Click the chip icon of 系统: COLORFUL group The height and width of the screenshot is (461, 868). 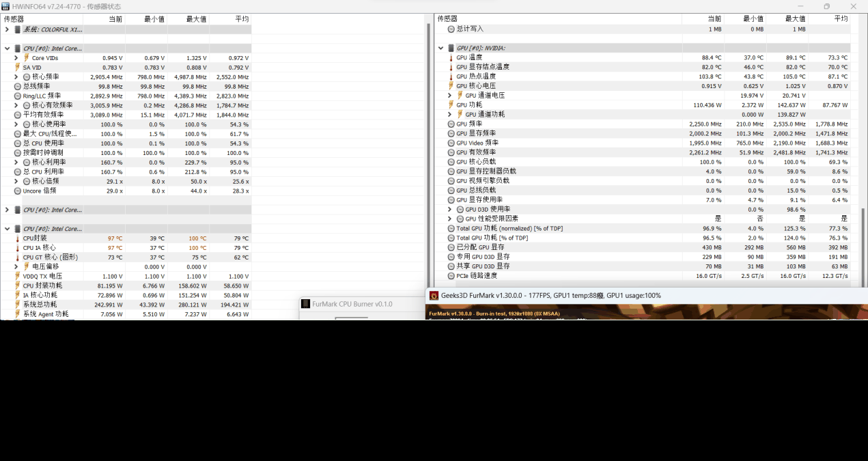[17, 29]
